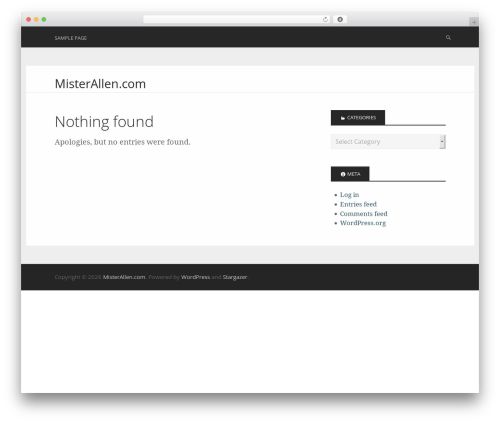Open the Comments feed link
500x423 pixels.
pyautogui.click(x=363, y=214)
